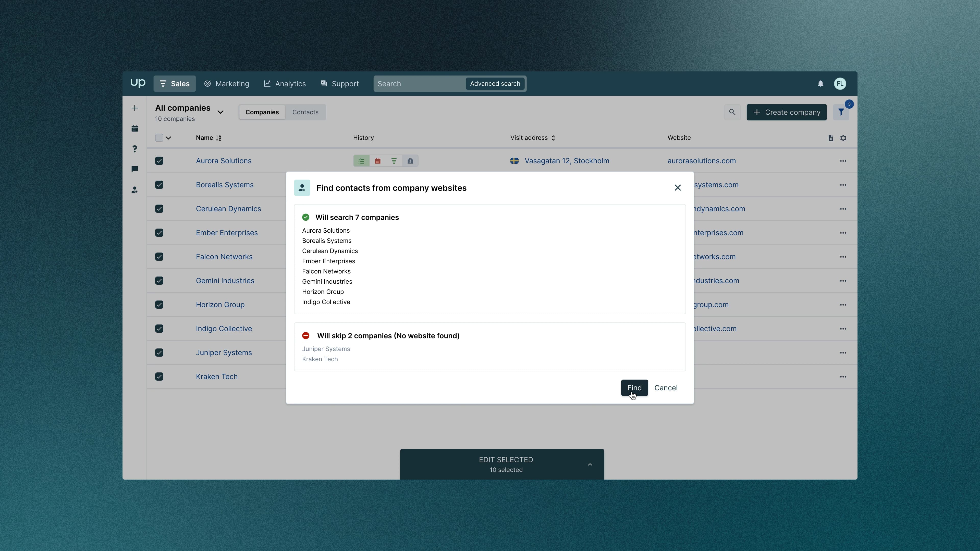Expand the EDIT SELECTED panel chevron
This screenshot has height=551, width=980.
(x=590, y=464)
